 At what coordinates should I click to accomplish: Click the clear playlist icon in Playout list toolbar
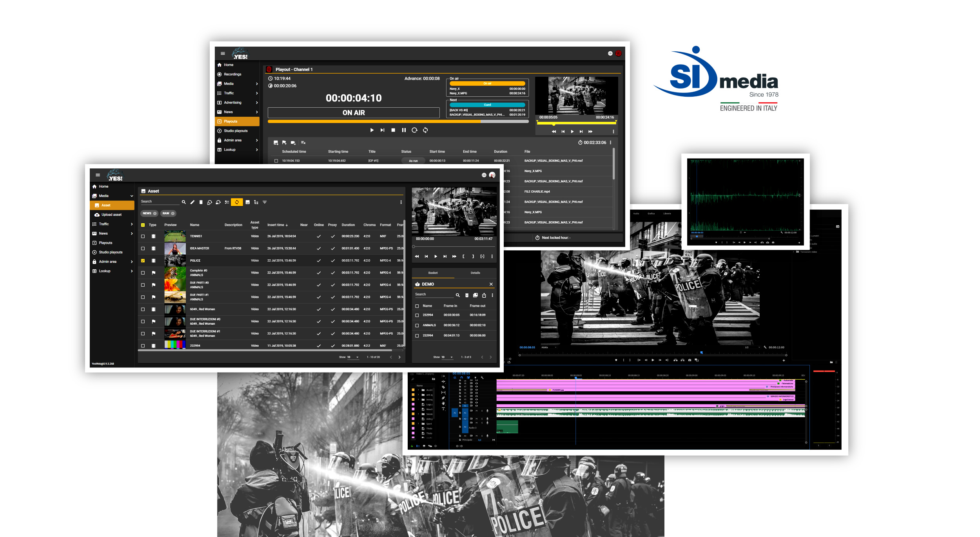click(303, 143)
